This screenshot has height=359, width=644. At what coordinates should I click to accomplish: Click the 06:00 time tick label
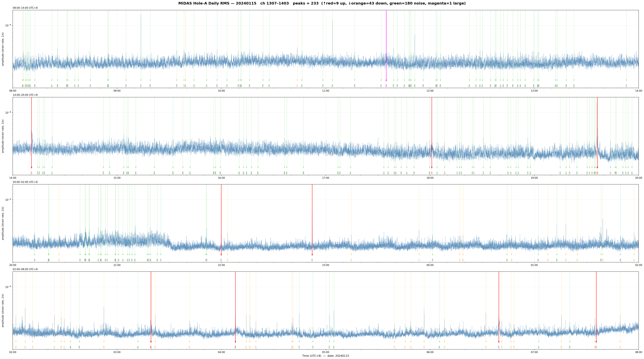(430, 352)
